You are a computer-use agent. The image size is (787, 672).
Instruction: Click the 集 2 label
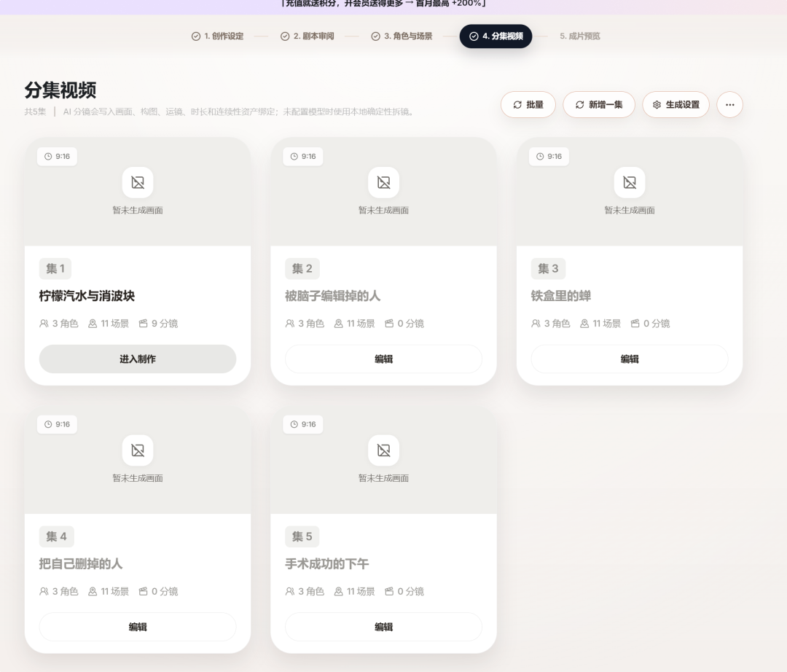[302, 268]
